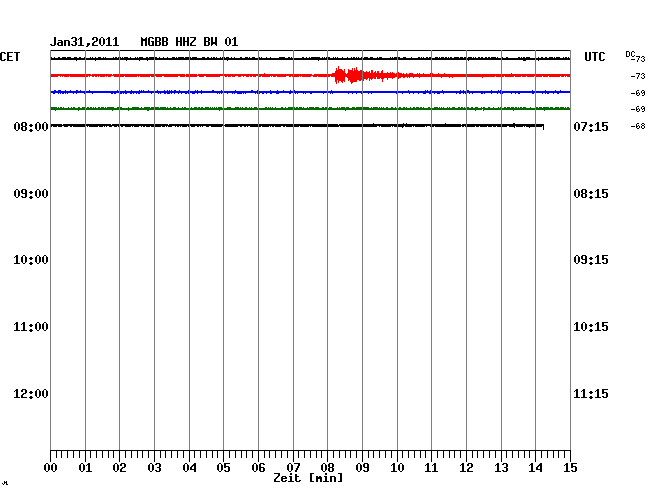650x494 pixels.
Task: Click the 08 minute axis tick label
Action: pos(327,468)
